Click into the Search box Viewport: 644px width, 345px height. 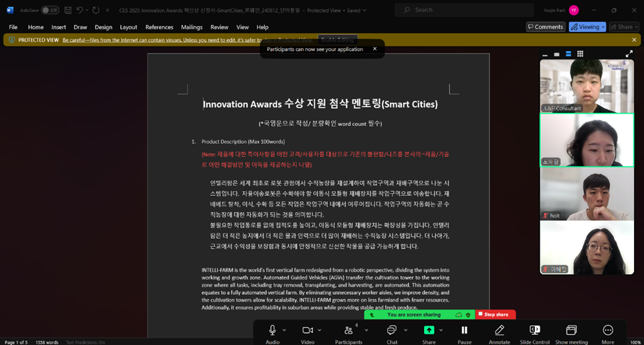point(464,10)
